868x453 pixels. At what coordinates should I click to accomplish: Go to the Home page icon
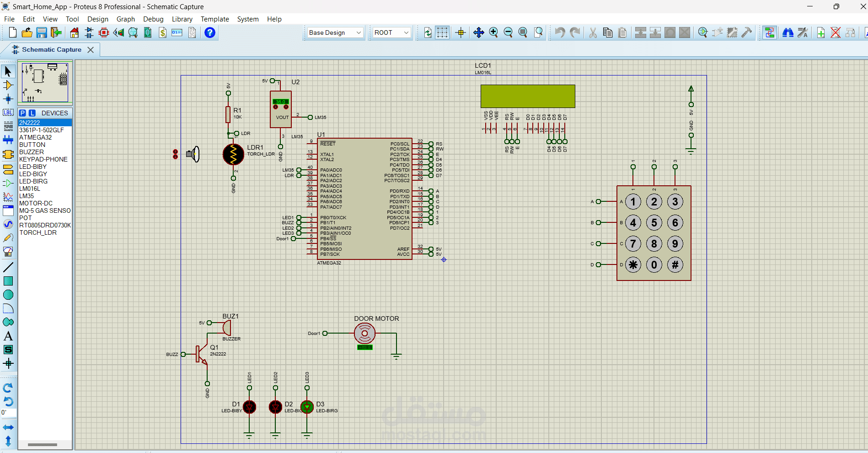click(75, 32)
